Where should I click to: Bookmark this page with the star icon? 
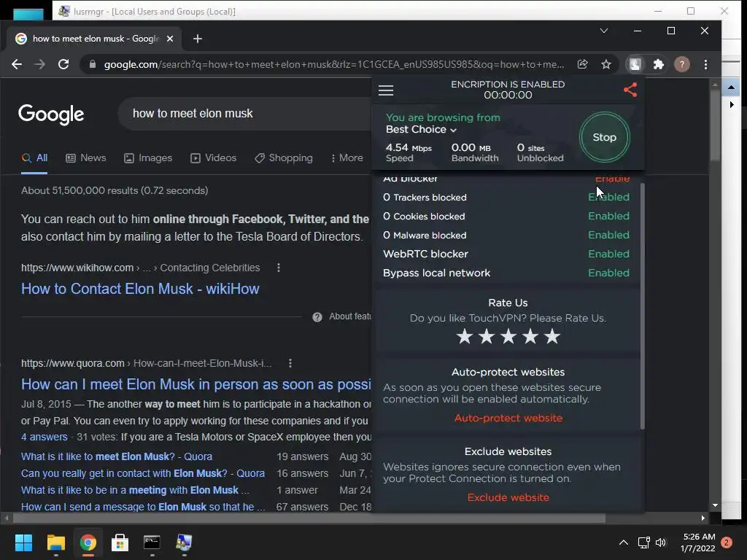tap(606, 64)
